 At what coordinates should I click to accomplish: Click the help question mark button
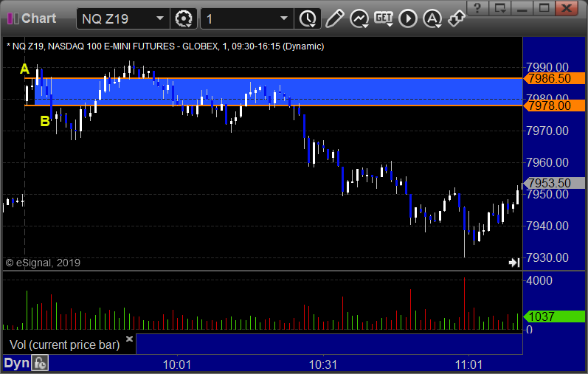click(477, 8)
